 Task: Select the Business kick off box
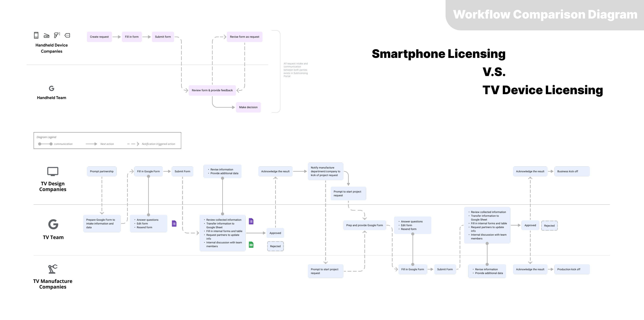(572, 172)
